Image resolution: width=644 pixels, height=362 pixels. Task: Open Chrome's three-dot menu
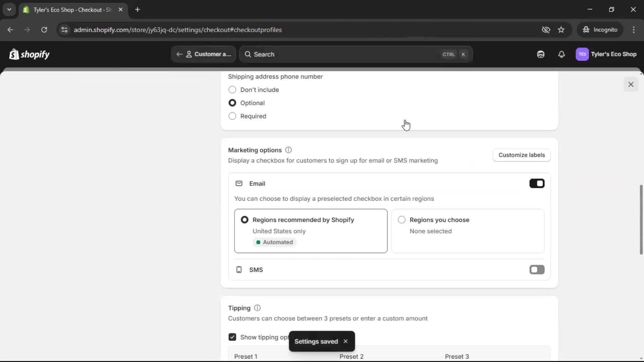(634, 29)
